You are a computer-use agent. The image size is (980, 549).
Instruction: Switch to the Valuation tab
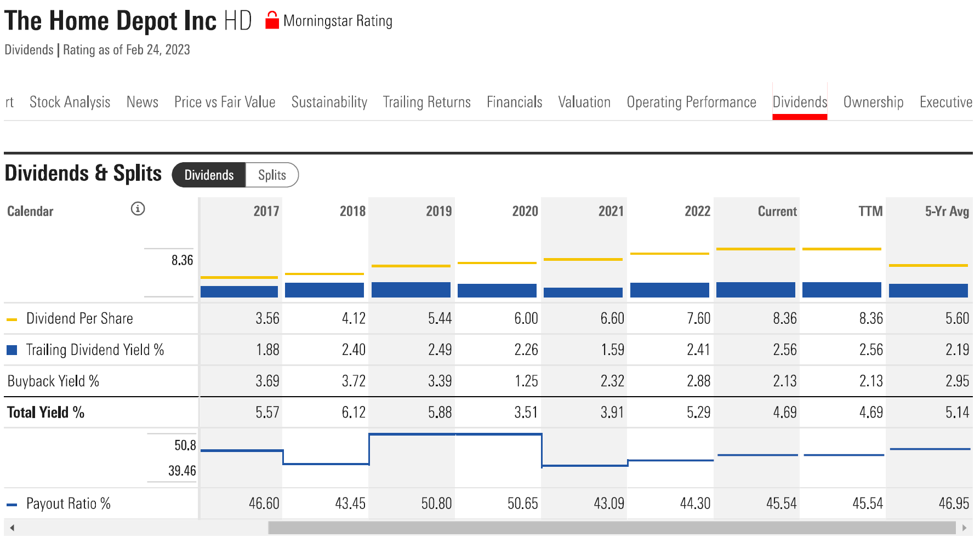pyautogui.click(x=584, y=102)
